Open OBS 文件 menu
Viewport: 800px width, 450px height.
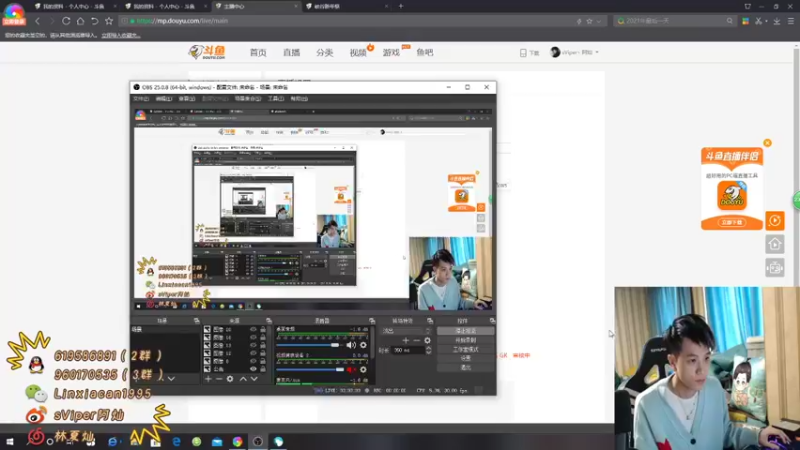pos(141,98)
